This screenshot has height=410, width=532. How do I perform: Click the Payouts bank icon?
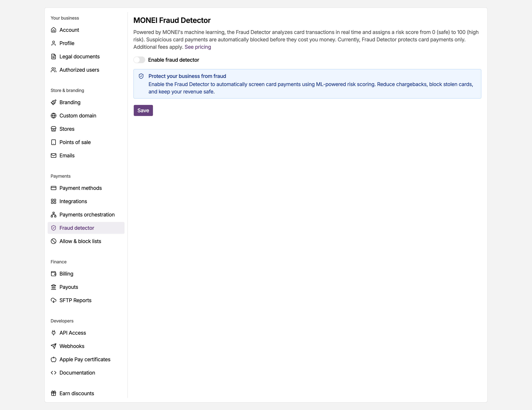tap(54, 287)
